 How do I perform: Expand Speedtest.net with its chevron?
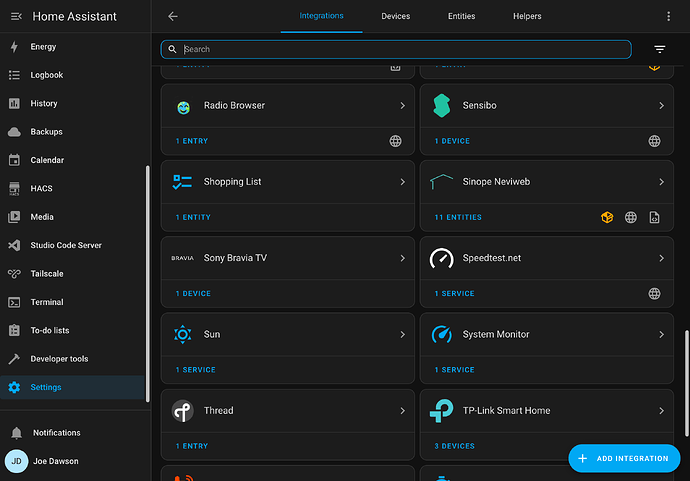[x=661, y=258]
